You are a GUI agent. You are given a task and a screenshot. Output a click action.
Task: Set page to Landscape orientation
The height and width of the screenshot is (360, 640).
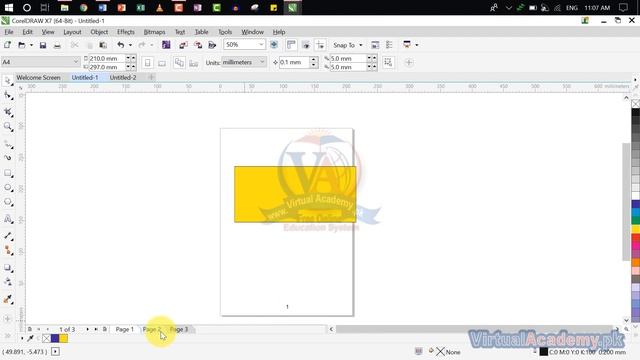(x=162, y=63)
